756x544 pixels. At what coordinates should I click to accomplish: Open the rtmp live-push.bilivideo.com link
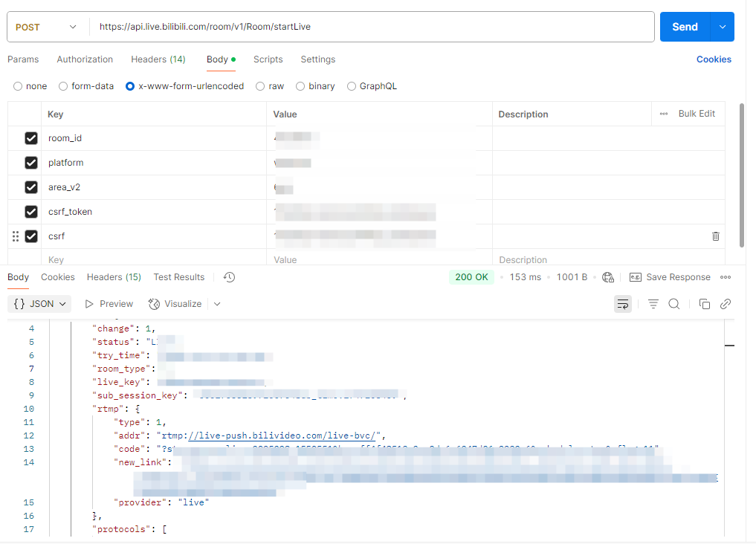(x=282, y=435)
